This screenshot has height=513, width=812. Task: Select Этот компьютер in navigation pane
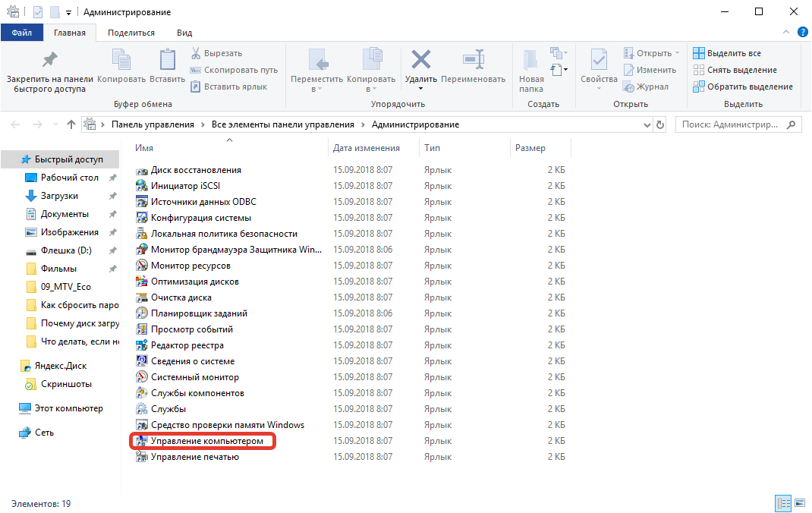(68, 408)
